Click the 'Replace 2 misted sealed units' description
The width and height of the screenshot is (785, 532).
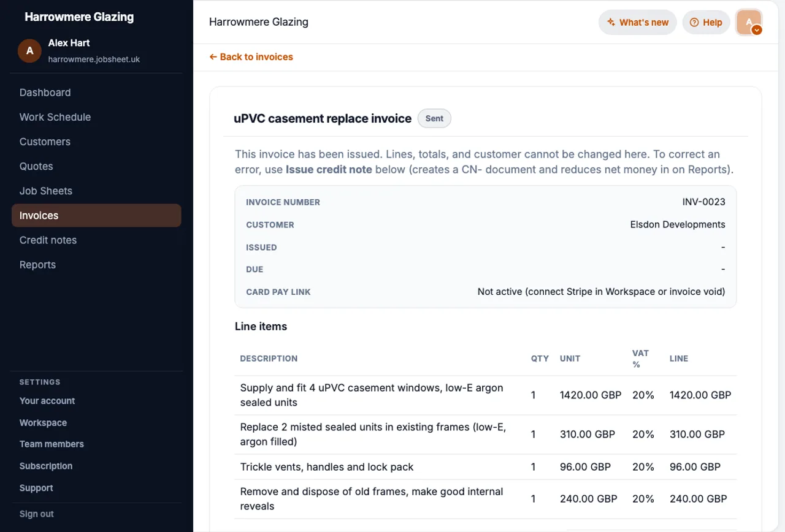coord(373,435)
